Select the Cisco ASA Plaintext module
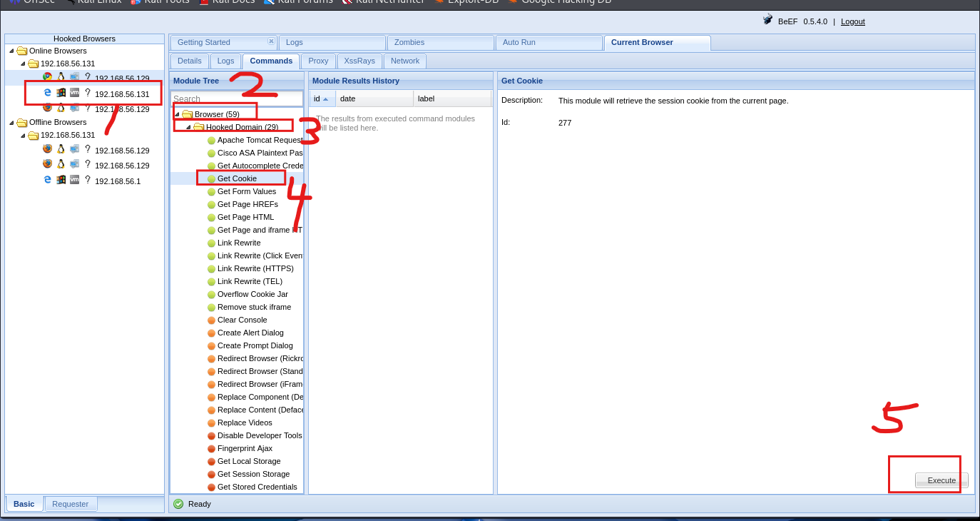The image size is (980, 521). [x=260, y=153]
